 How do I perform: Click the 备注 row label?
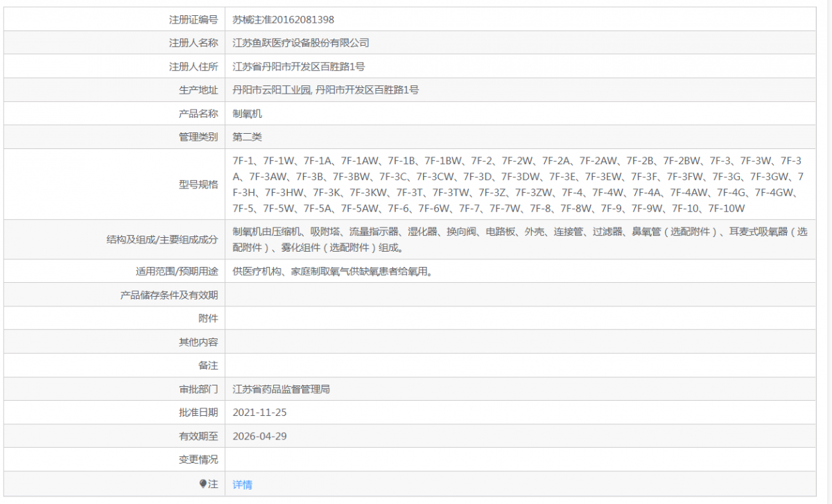click(x=208, y=365)
